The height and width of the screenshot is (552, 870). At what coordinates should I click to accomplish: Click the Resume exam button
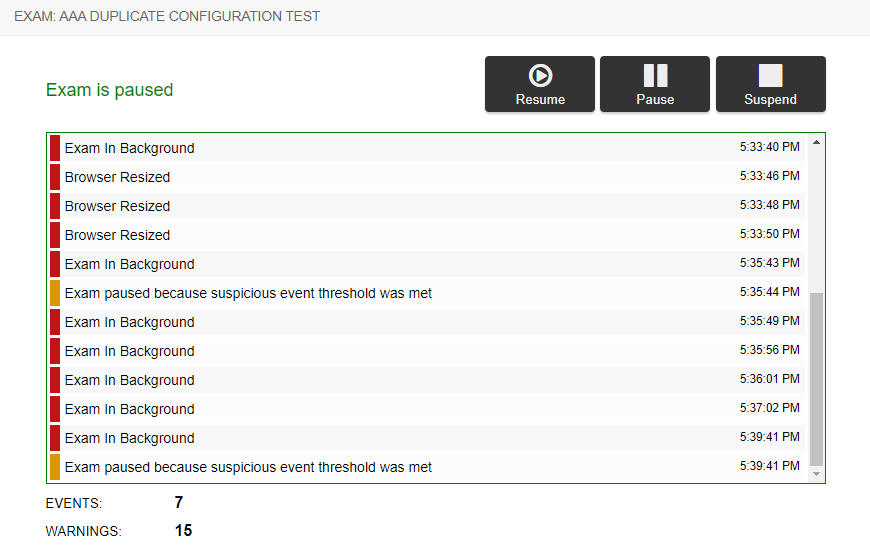click(x=539, y=84)
